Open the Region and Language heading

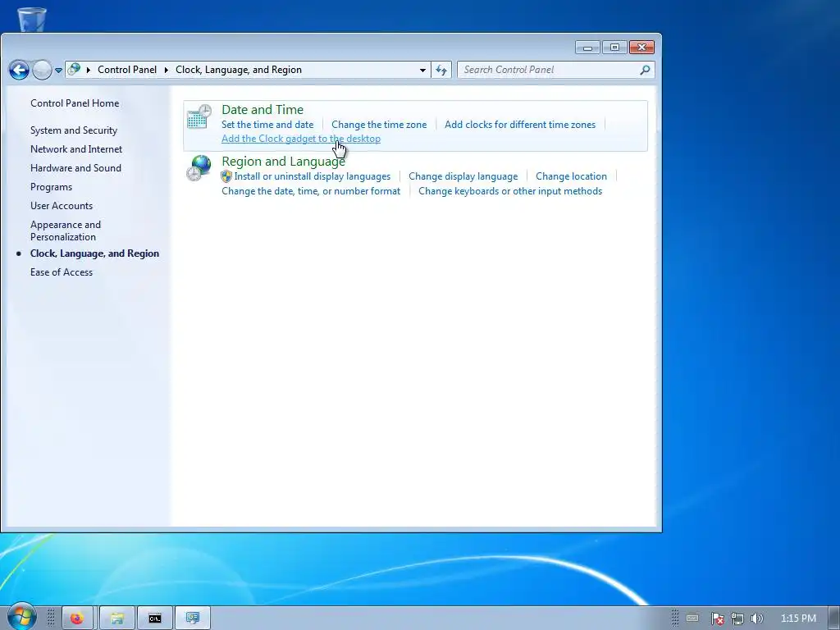point(283,162)
